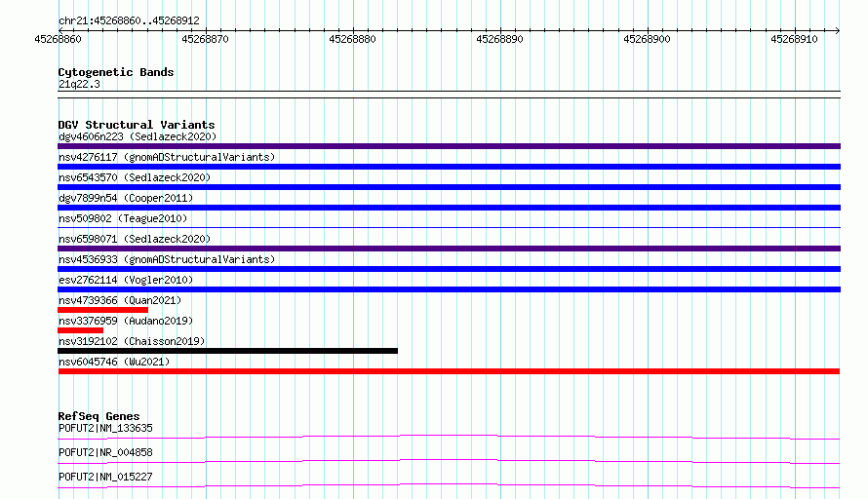Click the POFUT2|NM_133635 gene label
868x499 pixels.
tap(105, 428)
